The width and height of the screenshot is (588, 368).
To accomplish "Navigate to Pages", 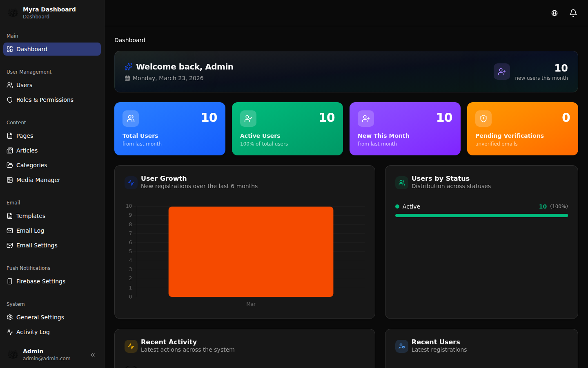I will click(x=52, y=136).
